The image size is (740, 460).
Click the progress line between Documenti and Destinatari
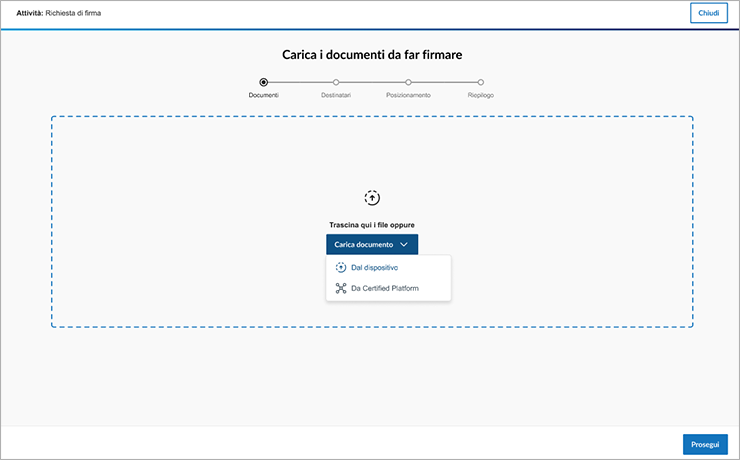pyautogui.click(x=300, y=82)
